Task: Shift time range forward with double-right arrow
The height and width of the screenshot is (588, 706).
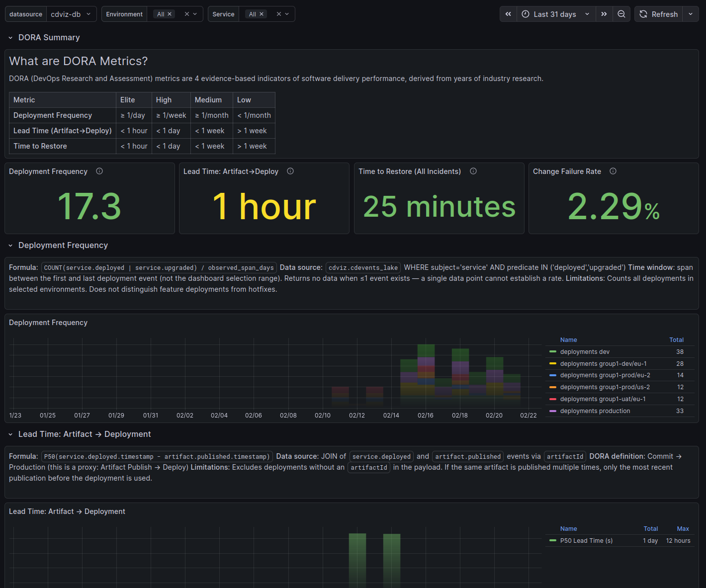Action: (x=604, y=14)
